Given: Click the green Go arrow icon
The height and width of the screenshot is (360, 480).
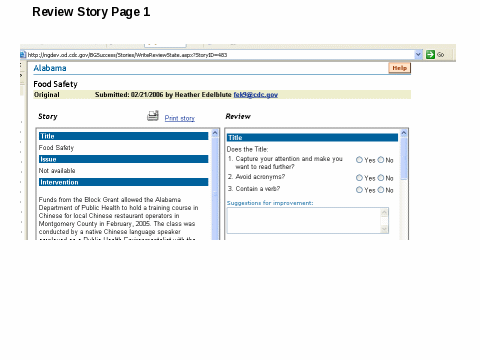Looking at the screenshot, I should 430,54.
